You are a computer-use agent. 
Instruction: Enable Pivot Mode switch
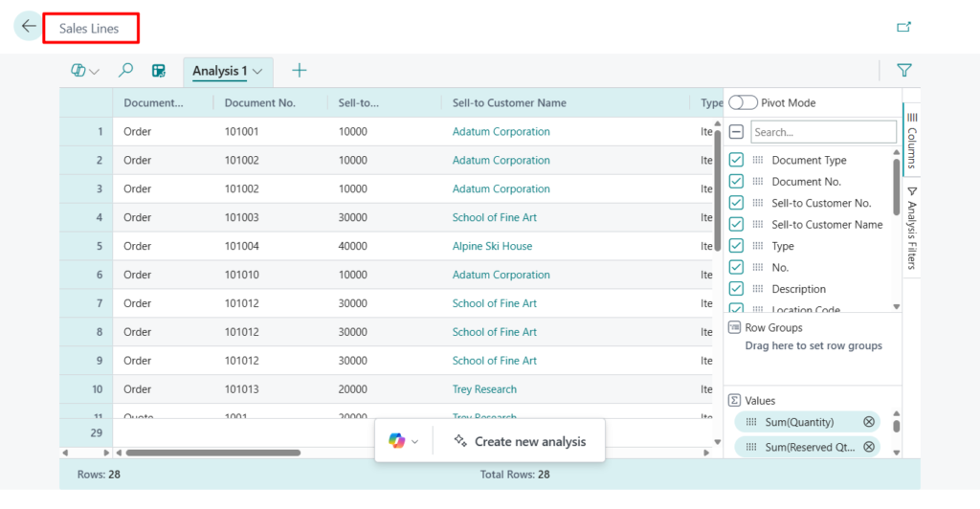743,102
